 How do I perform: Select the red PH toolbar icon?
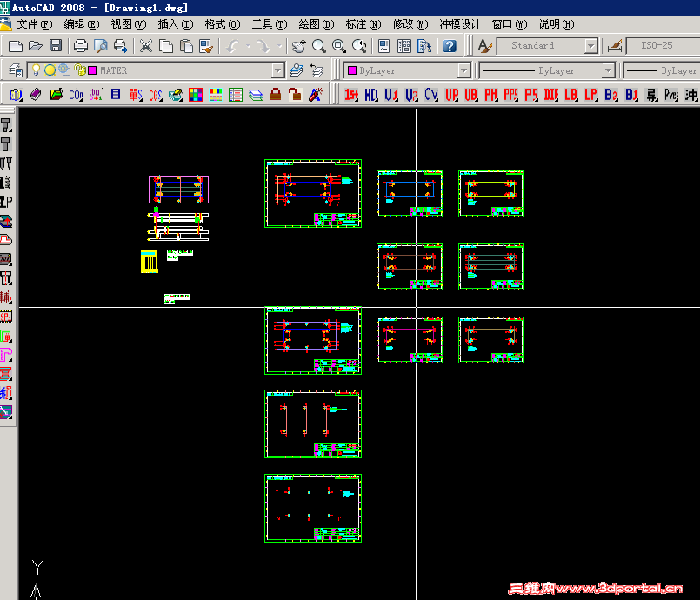pyautogui.click(x=491, y=95)
